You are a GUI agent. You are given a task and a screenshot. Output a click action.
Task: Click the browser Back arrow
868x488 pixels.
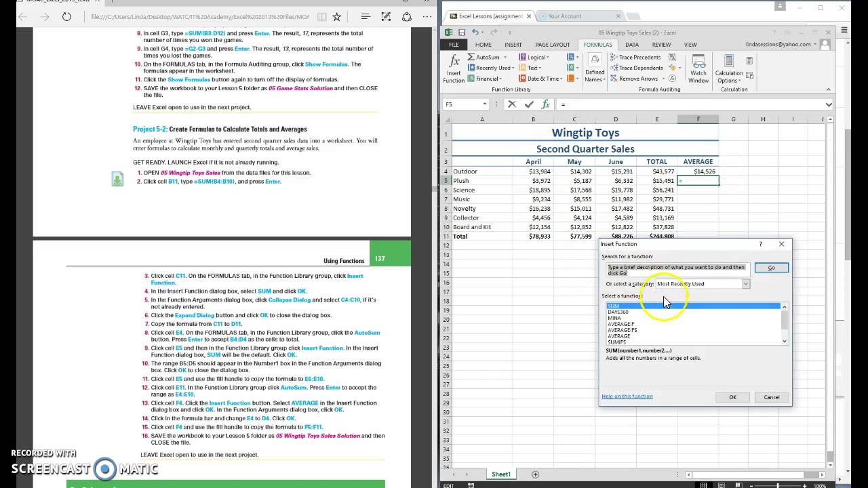coord(23,17)
